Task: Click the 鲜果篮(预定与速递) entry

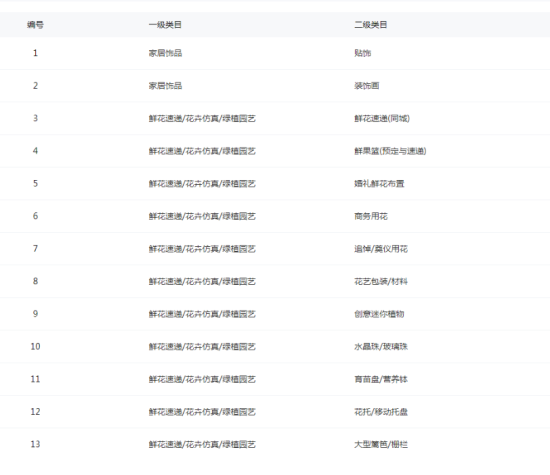Action: (x=390, y=151)
